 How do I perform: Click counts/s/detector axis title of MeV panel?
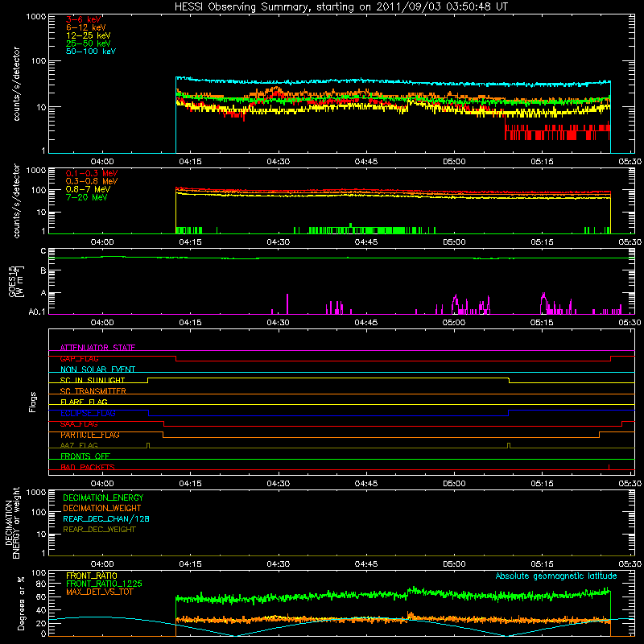(x=16, y=200)
